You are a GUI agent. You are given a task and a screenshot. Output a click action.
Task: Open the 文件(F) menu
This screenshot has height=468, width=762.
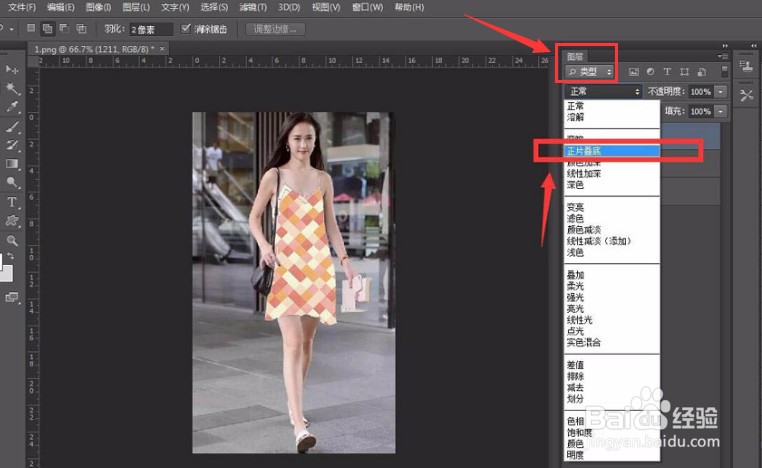tap(22, 7)
